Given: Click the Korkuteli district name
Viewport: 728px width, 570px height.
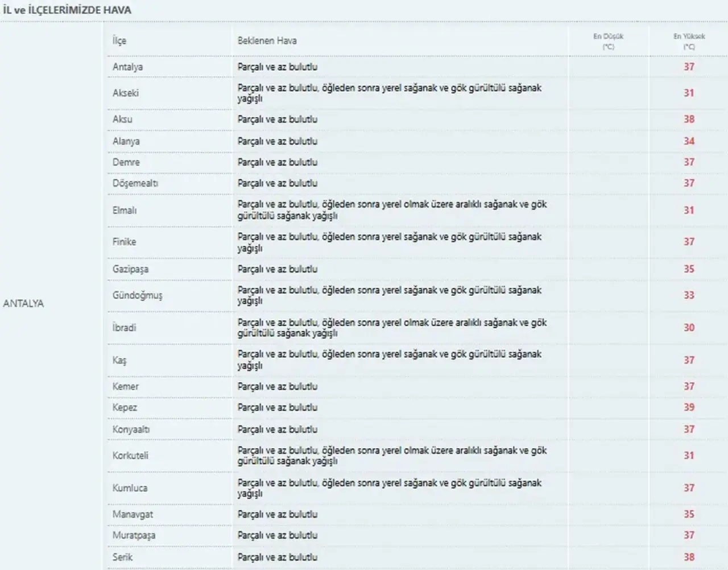Looking at the screenshot, I should pos(130,456).
